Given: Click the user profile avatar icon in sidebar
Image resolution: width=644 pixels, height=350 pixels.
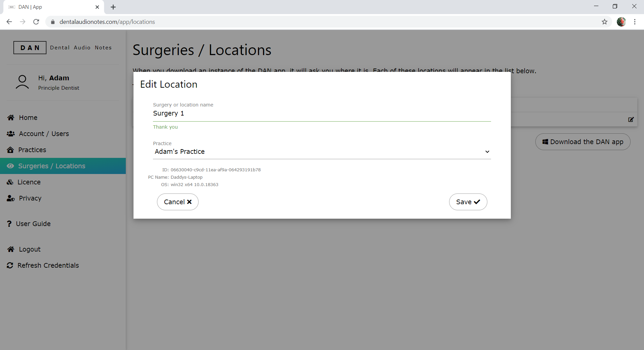Looking at the screenshot, I should click(x=22, y=82).
